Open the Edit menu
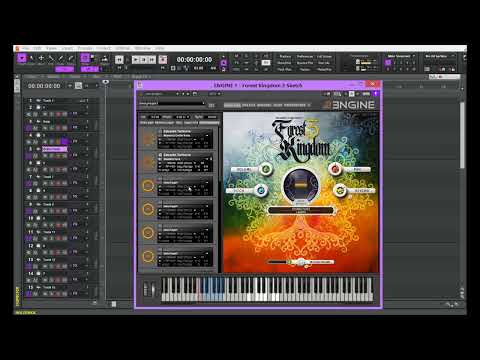Screen dimensions: 480x360 coord(37,48)
